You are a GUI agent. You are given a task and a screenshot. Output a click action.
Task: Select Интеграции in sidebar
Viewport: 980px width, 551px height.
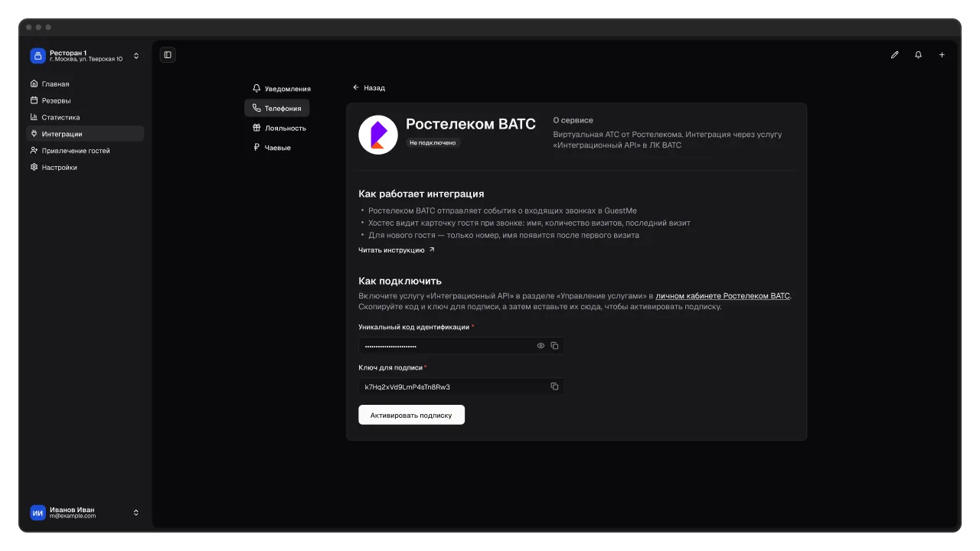[85, 134]
